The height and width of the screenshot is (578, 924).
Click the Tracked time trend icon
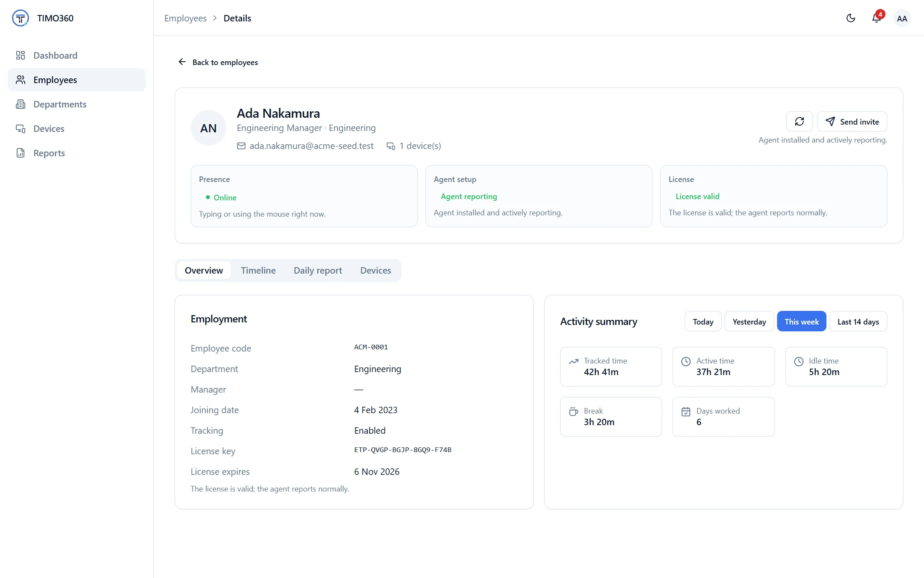[574, 361]
